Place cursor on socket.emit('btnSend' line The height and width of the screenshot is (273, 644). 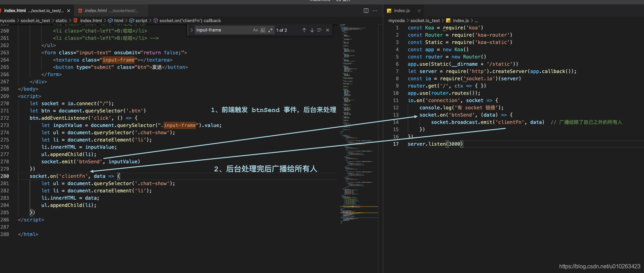point(91,162)
